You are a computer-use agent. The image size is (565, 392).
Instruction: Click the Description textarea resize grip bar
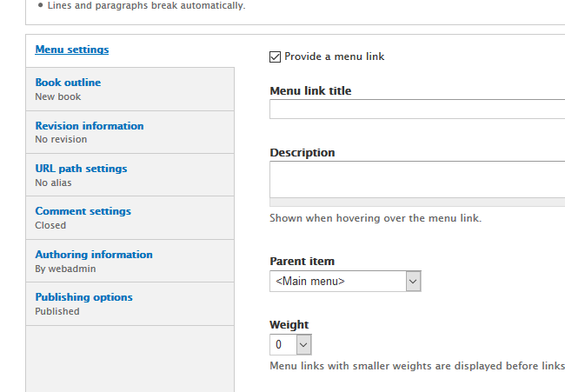(417, 203)
